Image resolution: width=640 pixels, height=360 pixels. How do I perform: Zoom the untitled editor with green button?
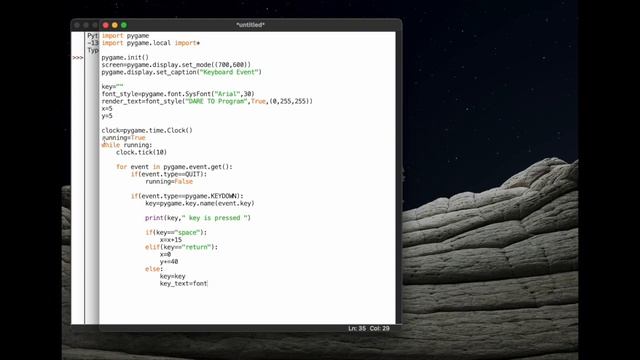pos(124,25)
